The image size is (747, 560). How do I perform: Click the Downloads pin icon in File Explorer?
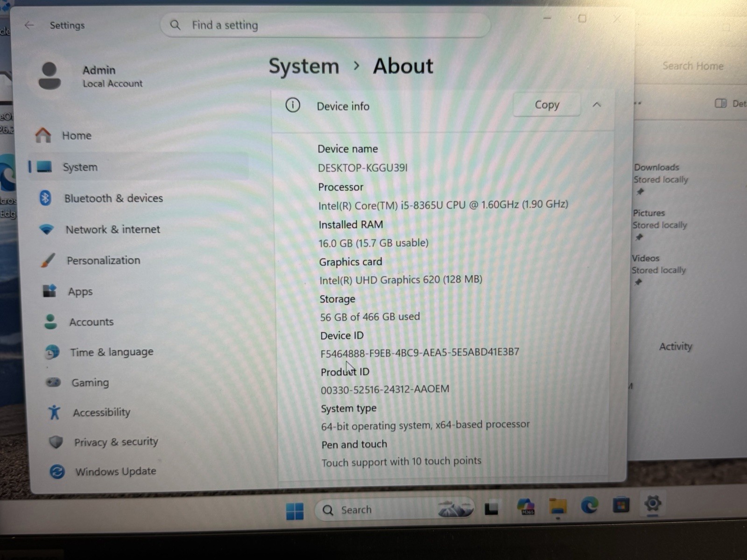(640, 192)
